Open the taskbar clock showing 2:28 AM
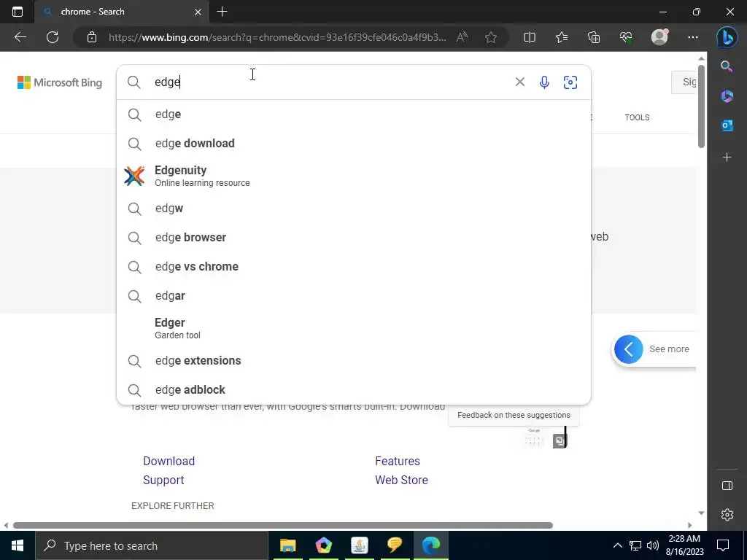 pyautogui.click(x=684, y=545)
